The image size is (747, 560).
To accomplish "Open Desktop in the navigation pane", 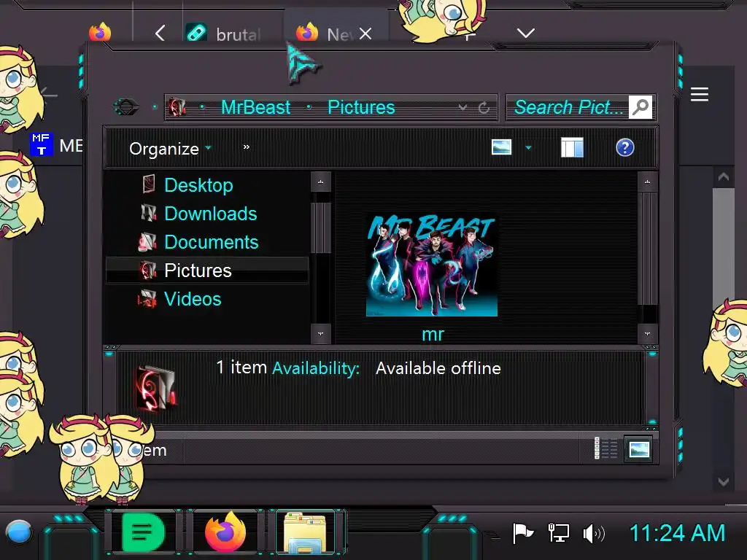I will (x=198, y=184).
